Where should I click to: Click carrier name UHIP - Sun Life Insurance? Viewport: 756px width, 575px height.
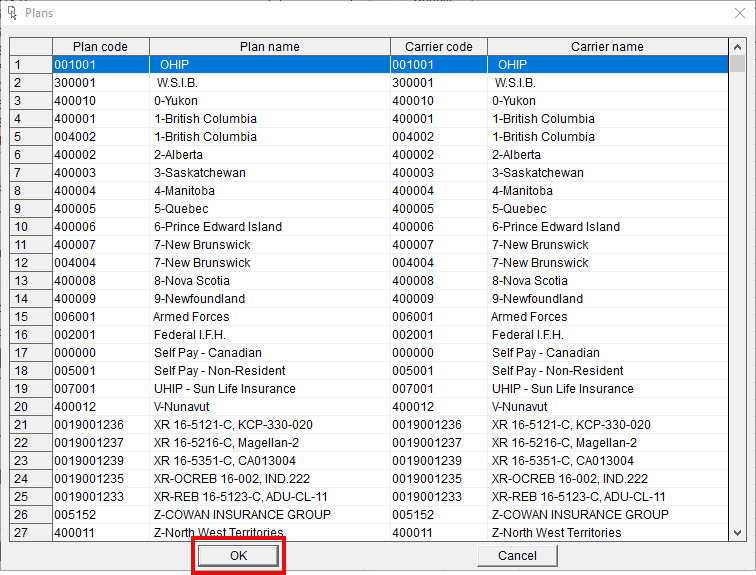[608, 388]
